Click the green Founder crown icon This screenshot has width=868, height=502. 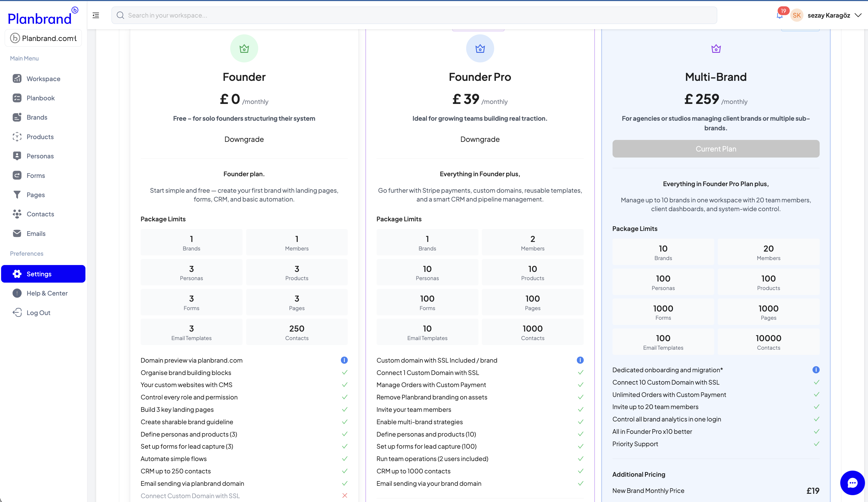[x=244, y=49]
